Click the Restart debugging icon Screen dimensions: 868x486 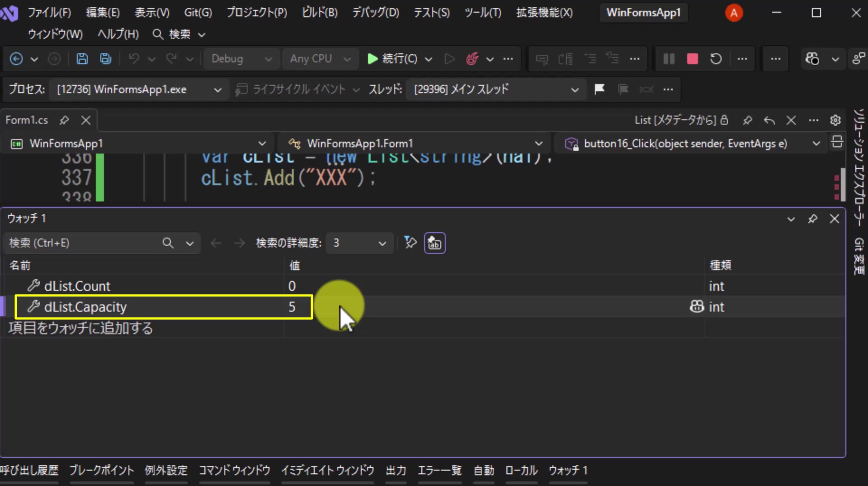click(x=716, y=59)
